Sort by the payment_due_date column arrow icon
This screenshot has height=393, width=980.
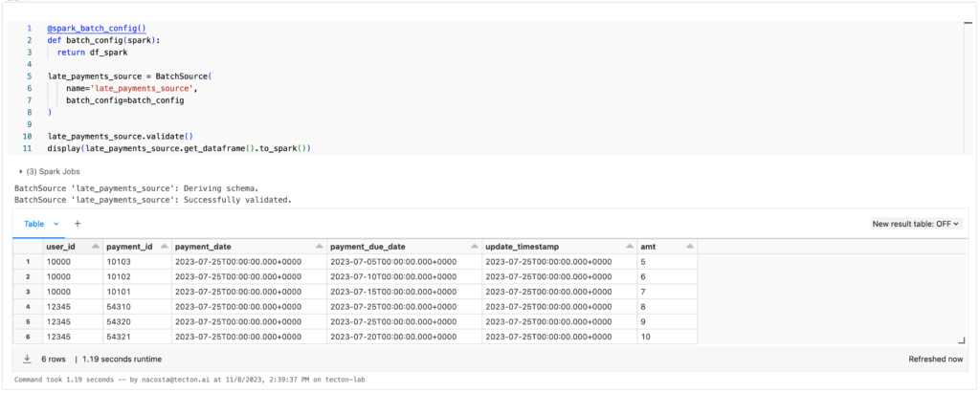475,247
